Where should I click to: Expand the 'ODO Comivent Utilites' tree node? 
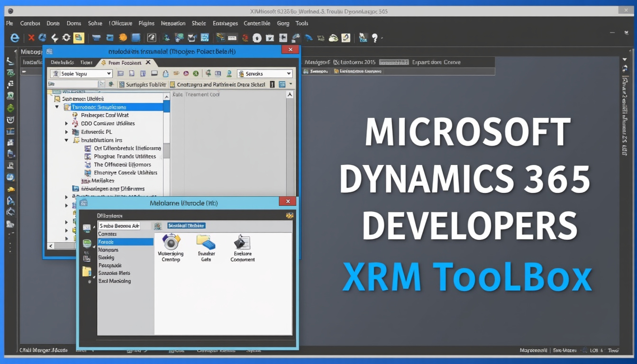pos(66,123)
